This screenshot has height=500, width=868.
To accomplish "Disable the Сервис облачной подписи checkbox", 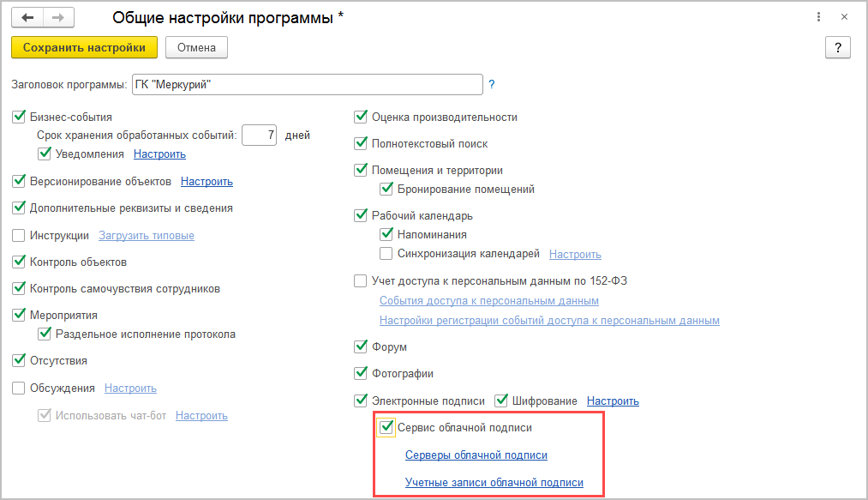I will point(387,427).
